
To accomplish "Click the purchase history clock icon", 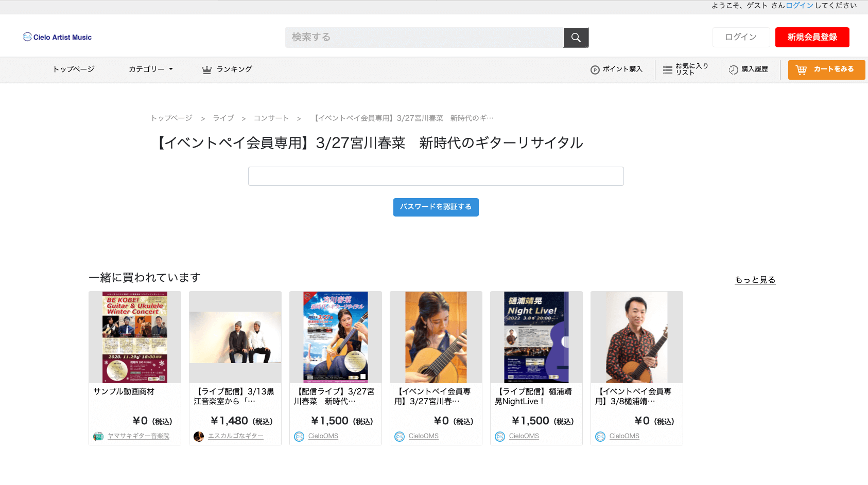I will [734, 69].
